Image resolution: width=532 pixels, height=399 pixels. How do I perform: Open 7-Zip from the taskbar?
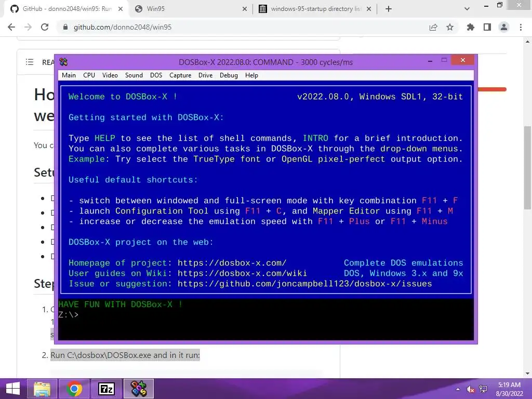point(107,389)
